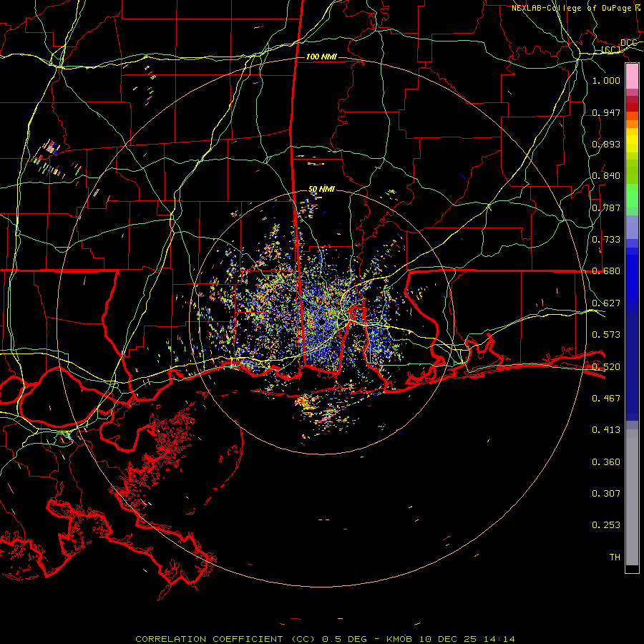644x644 pixels.
Task: Click the 0.840 color scale value
Action: tap(606, 176)
